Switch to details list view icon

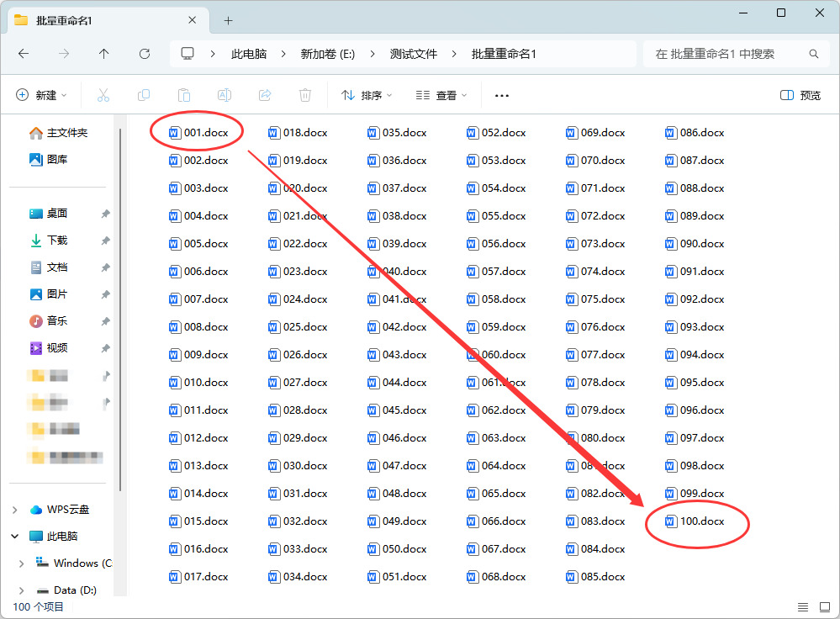point(802,606)
